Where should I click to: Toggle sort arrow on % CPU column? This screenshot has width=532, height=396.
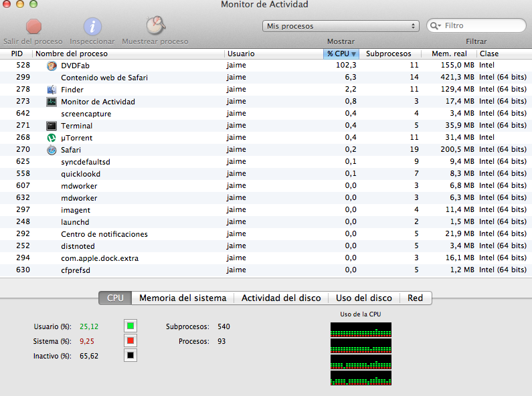tap(353, 54)
